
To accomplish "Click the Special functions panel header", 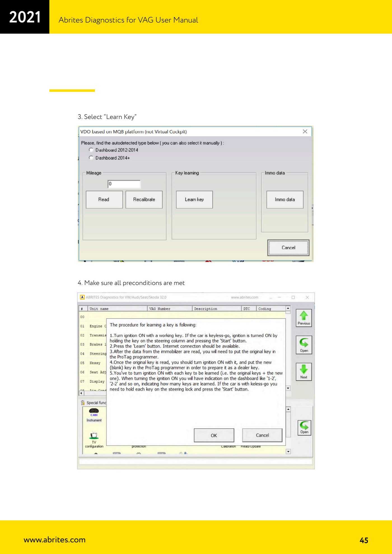I will pos(94,403).
